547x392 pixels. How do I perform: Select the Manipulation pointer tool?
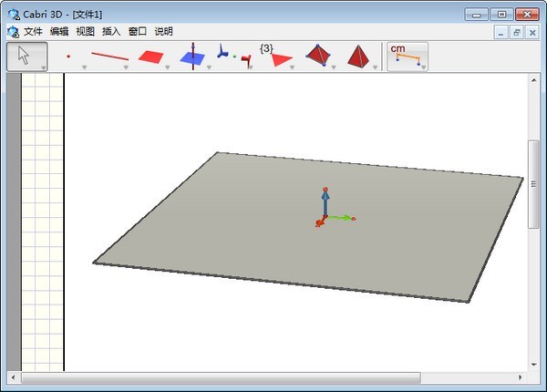pyautogui.click(x=26, y=57)
